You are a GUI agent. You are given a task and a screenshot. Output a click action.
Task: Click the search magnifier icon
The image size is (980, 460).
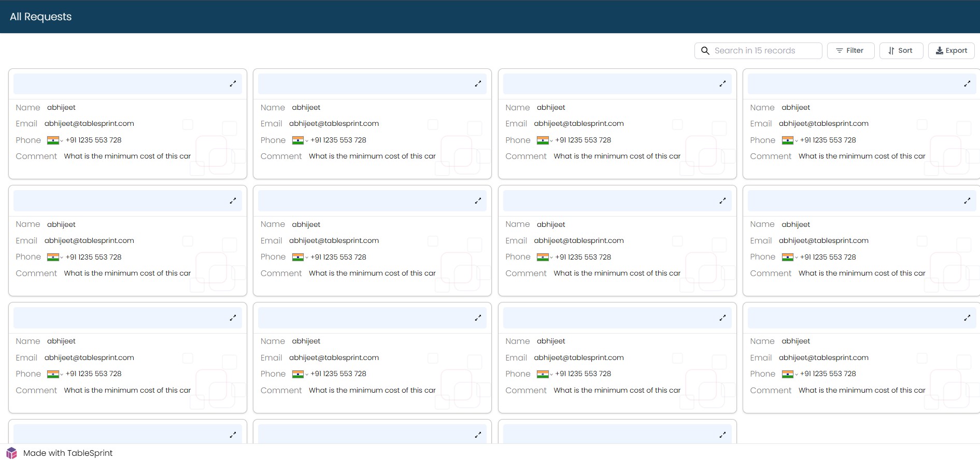tap(705, 51)
